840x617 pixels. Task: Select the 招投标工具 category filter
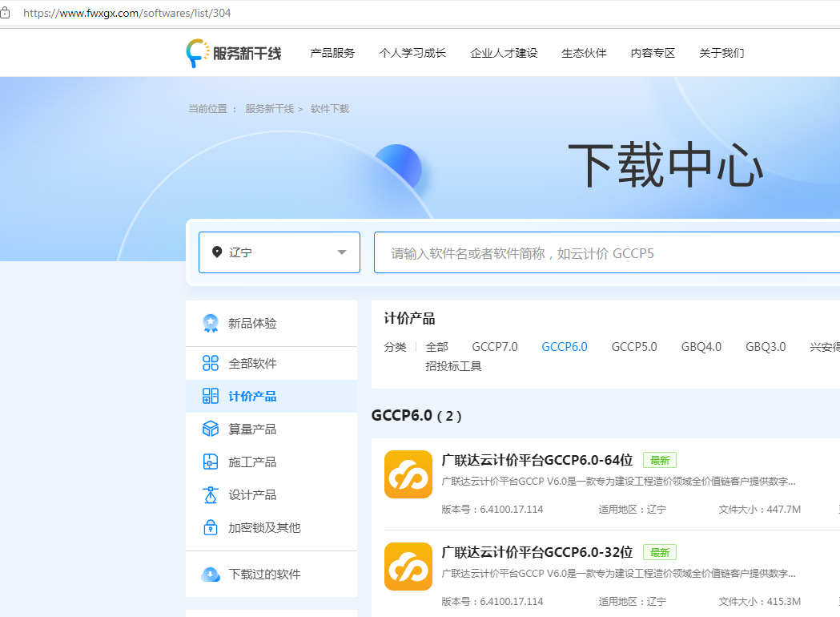coord(453,366)
